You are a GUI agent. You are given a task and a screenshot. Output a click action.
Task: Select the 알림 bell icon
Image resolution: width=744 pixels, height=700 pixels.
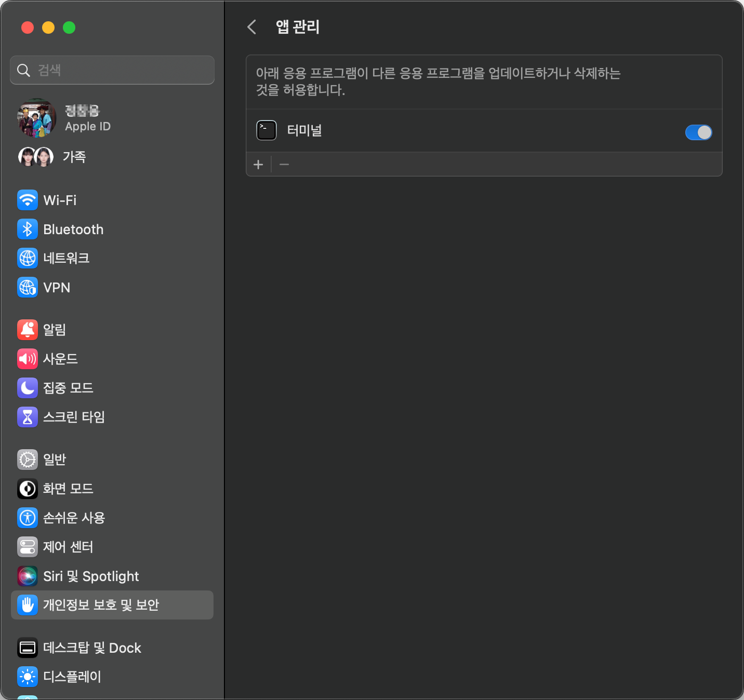coord(28,330)
